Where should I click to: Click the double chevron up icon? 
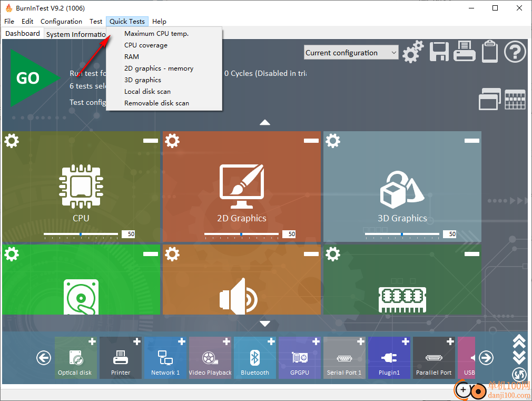pos(519,341)
